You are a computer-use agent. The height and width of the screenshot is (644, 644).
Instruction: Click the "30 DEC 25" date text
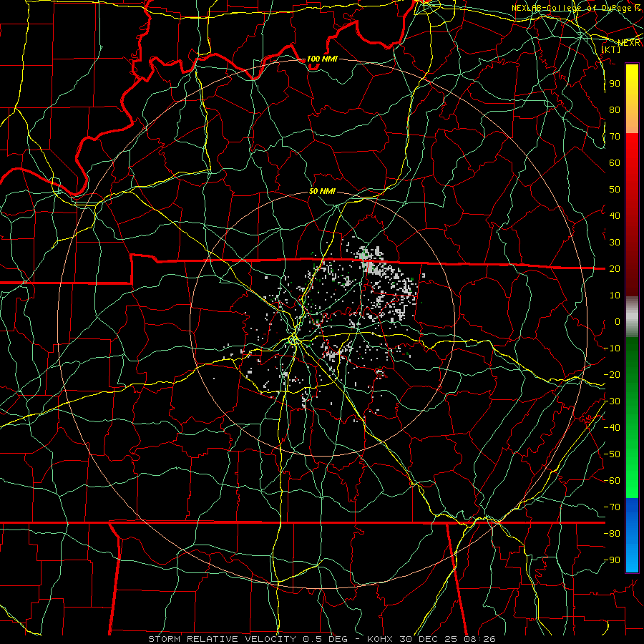coord(429,639)
